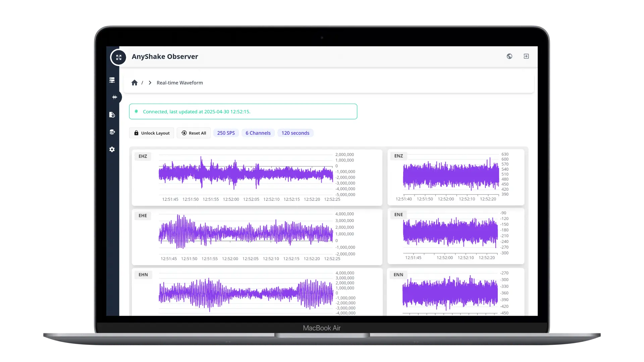Click the EHZ channel label

pos(143,156)
